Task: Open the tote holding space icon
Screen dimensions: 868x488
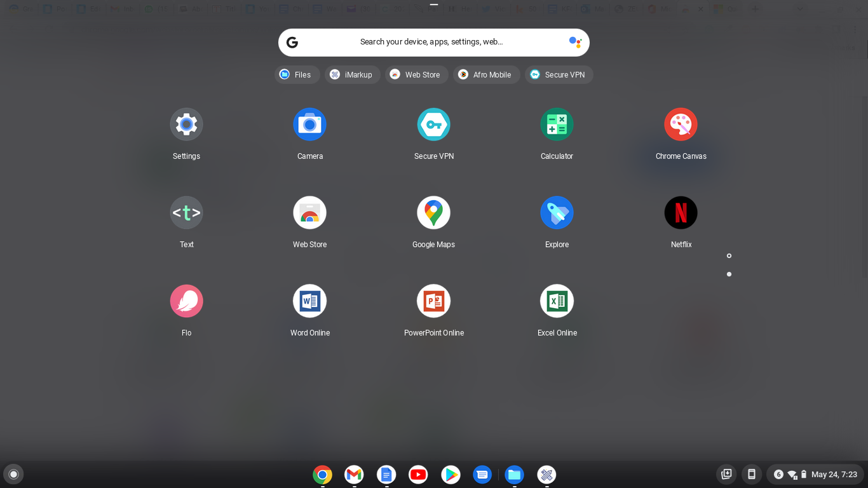Action: click(726, 474)
